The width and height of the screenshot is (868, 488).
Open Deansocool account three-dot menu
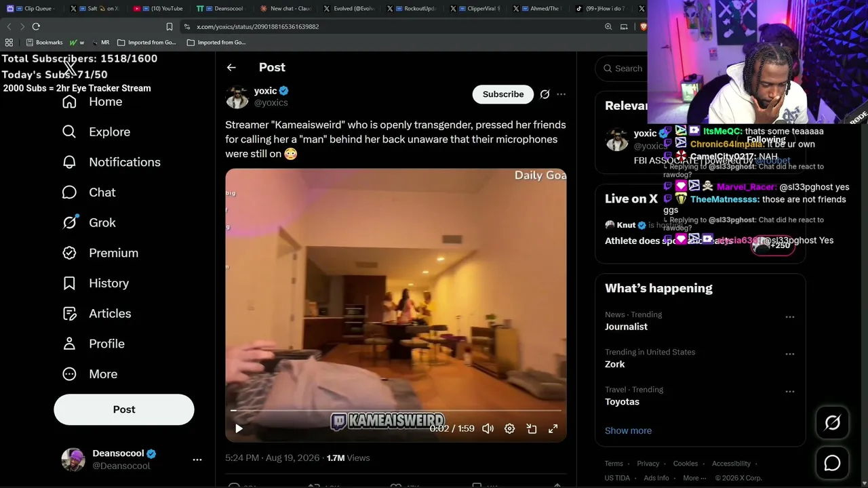(x=197, y=460)
